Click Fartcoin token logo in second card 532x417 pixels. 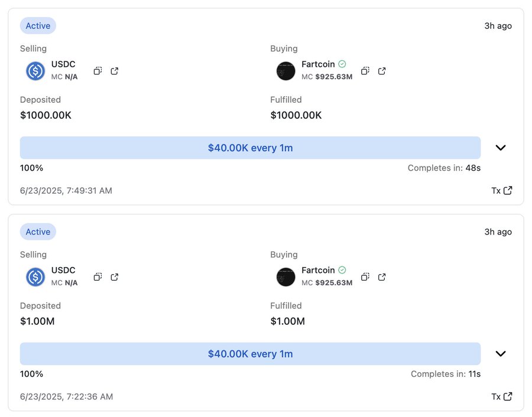tap(286, 277)
